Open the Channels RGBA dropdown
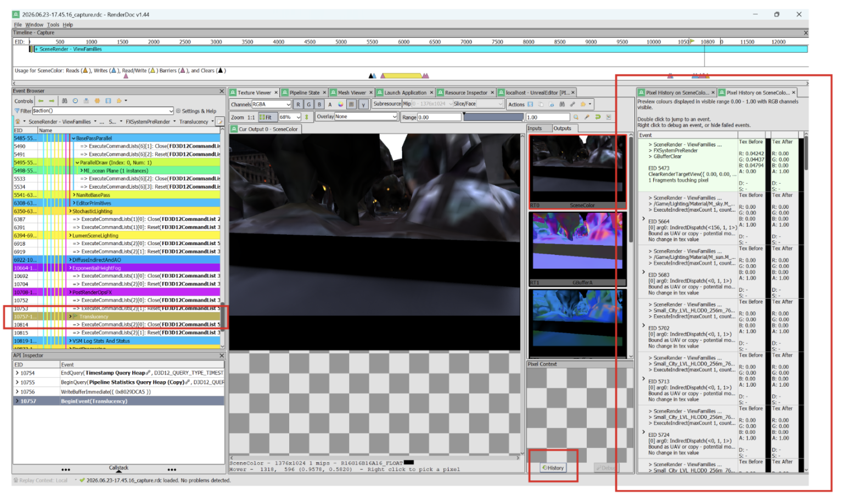Viewport: 843px width, 504px height. [x=272, y=104]
